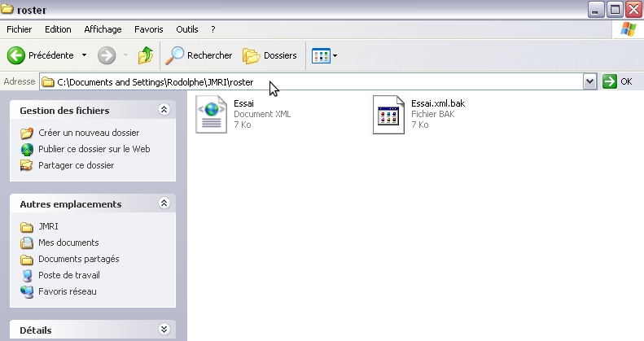
Task: Click the Rechercher magnifier icon
Action: pyautogui.click(x=174, y=55)
